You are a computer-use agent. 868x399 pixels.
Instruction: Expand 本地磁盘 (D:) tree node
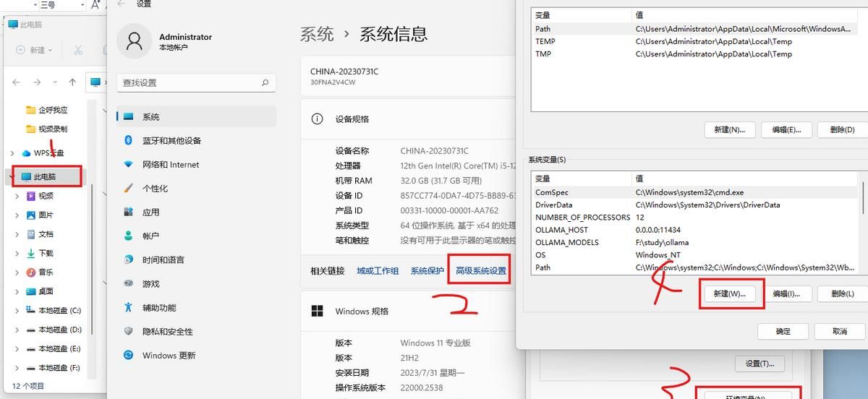coord(17,330)
